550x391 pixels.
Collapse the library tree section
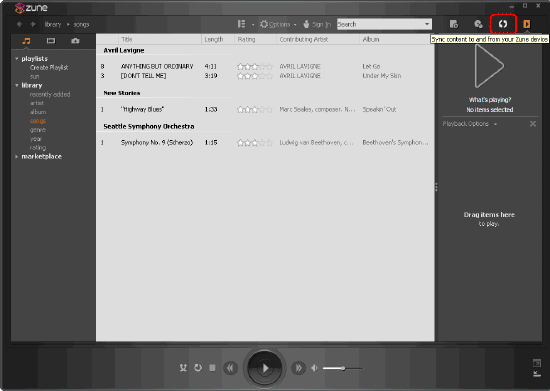(16, 85)
